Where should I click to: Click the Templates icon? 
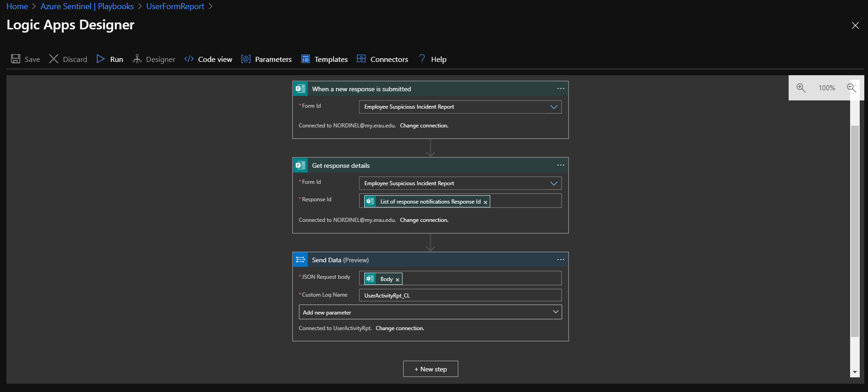pyautogui.click(x=306, y=59)
